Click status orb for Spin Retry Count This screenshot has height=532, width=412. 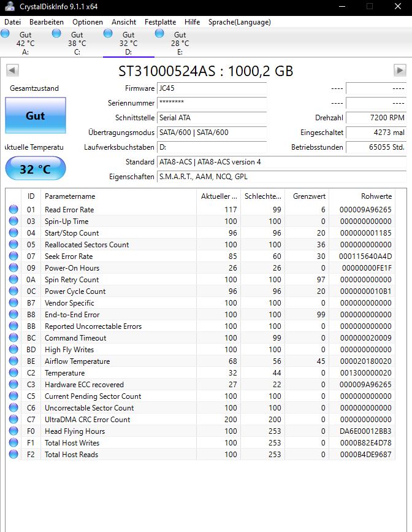pos(13,280)
